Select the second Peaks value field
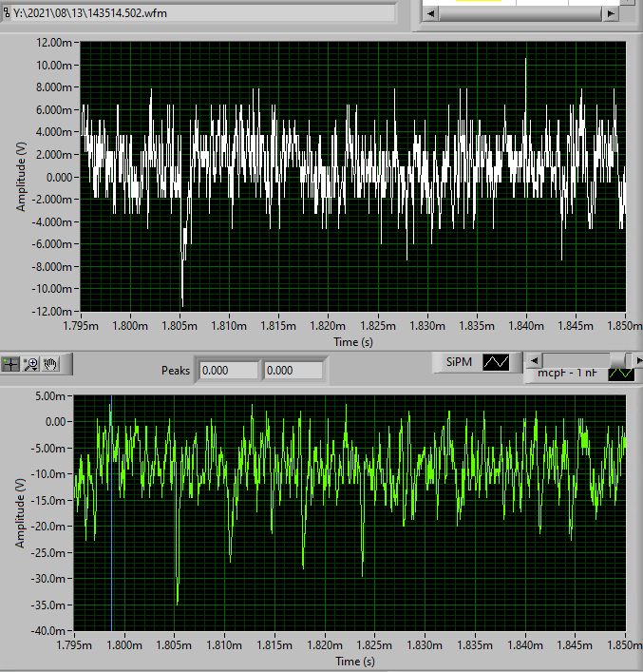The width and height of the screenshot is (643, 672). [x=293, y=371]
